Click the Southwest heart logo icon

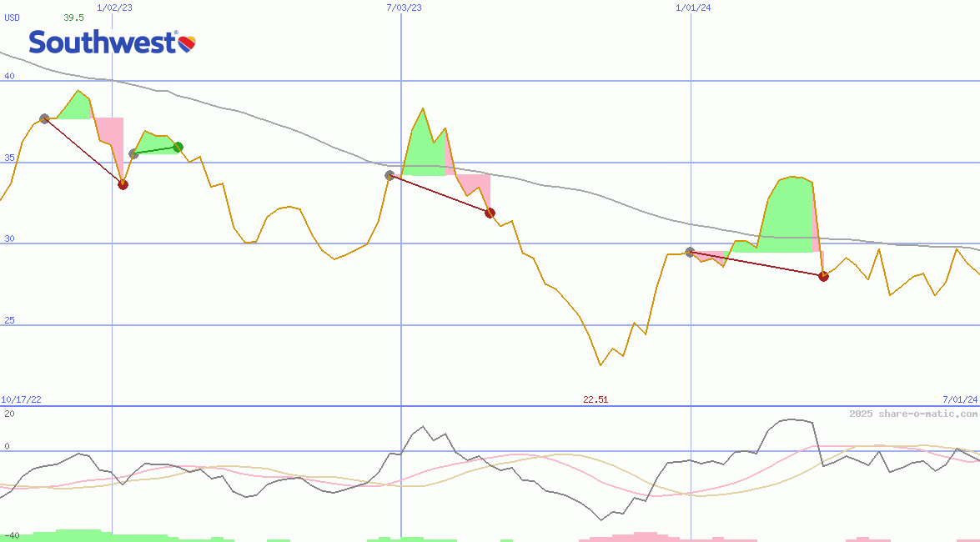187,43
